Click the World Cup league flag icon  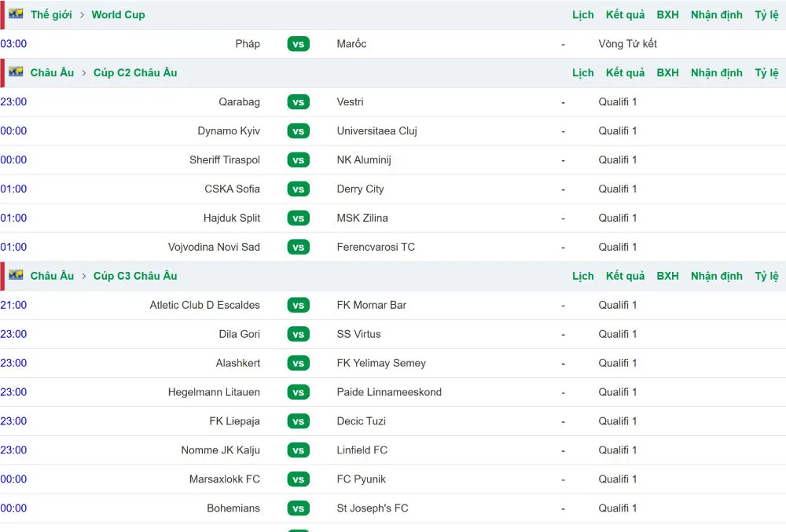(16, 13)
